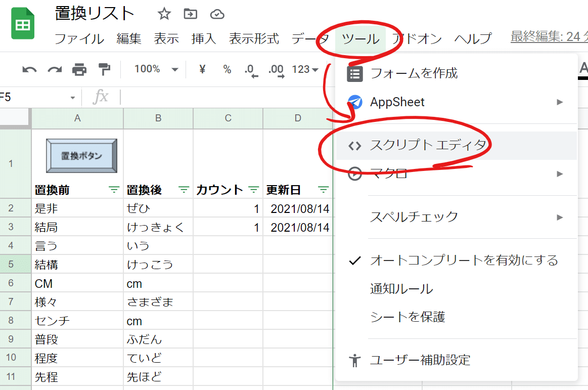
Task: Rename the 置換リスト document title
Action: 94,14
